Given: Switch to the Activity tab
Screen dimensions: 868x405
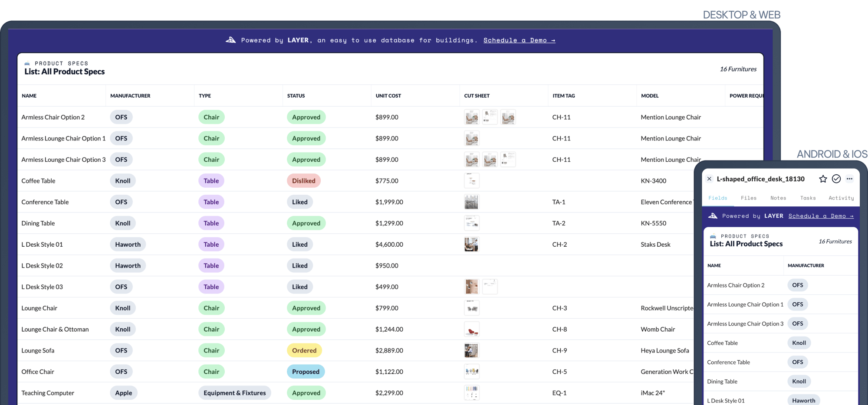Looking at the screenshot, I should [841, 198].
